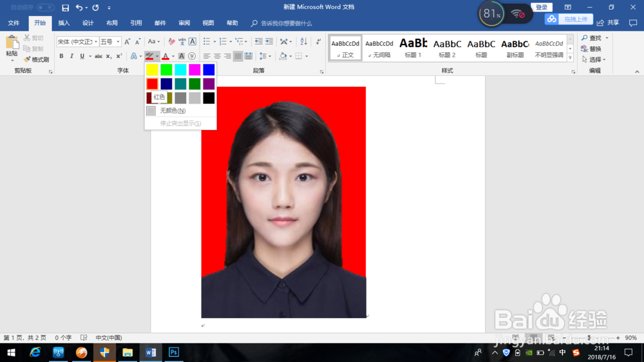644x362 pixels.
Task: Open Photoshop from the taskbar
Action: [174, 352]
